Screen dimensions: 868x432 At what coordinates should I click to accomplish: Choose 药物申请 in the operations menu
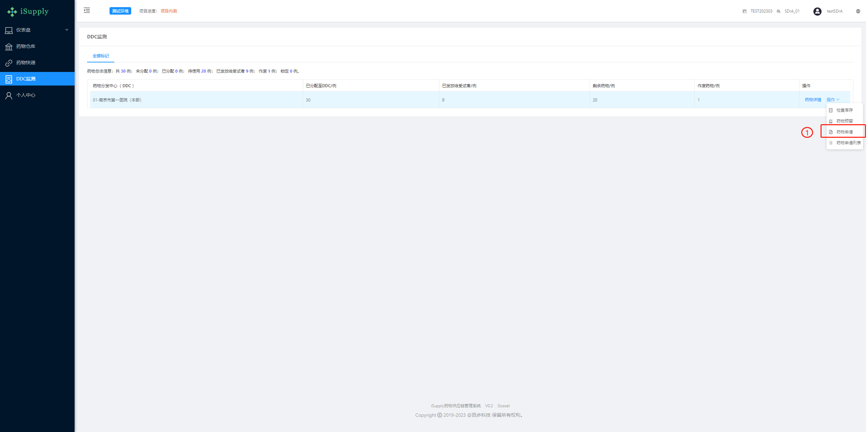coord(844,132)
